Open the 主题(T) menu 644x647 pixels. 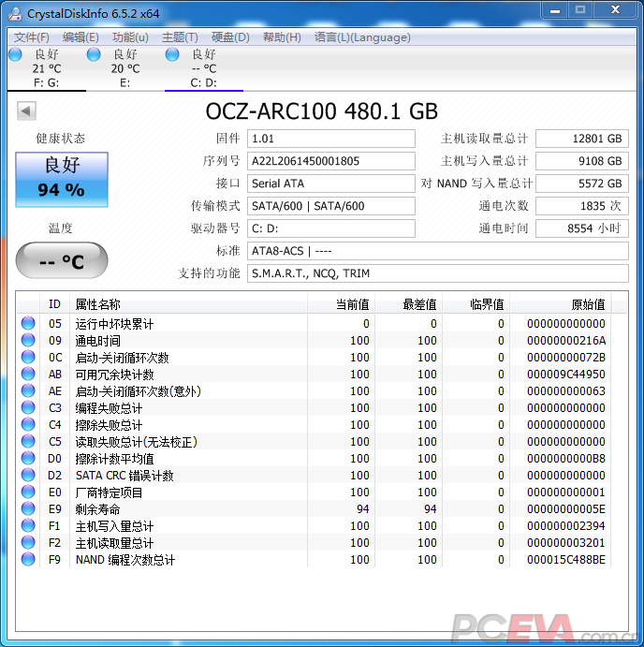[180, 37]
